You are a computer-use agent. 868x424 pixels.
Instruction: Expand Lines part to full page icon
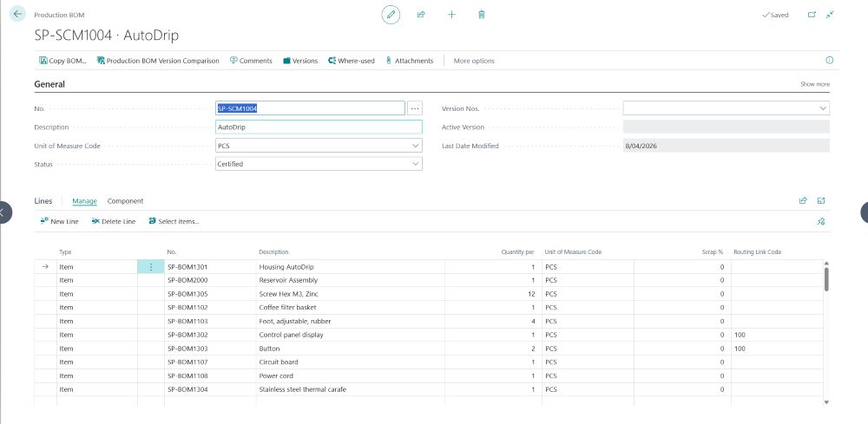pos(821,200)
